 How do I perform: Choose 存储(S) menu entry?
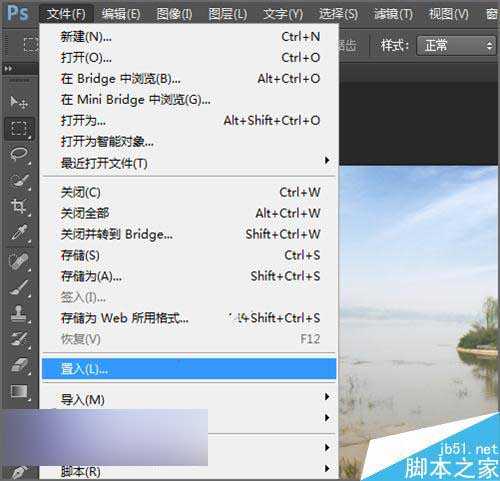[190, 255]
